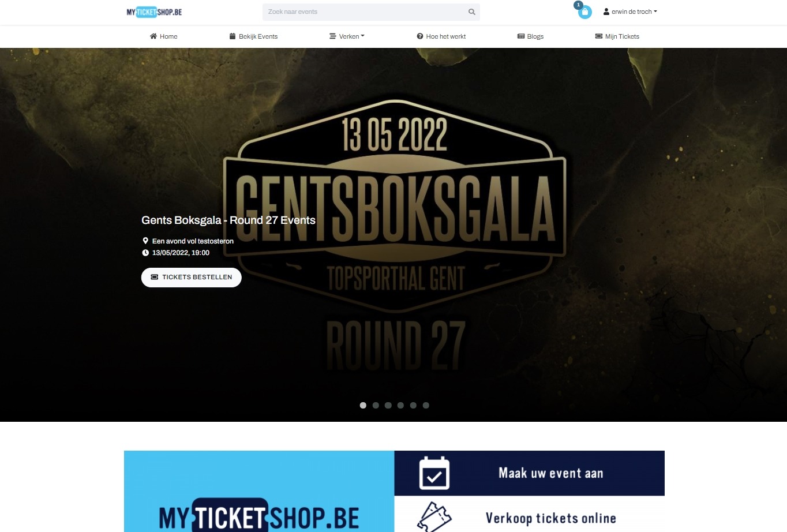The height and width of the screenshot is (532, 787).
Task: Click the calendar check icon in banner
Action: pos(434,473)
